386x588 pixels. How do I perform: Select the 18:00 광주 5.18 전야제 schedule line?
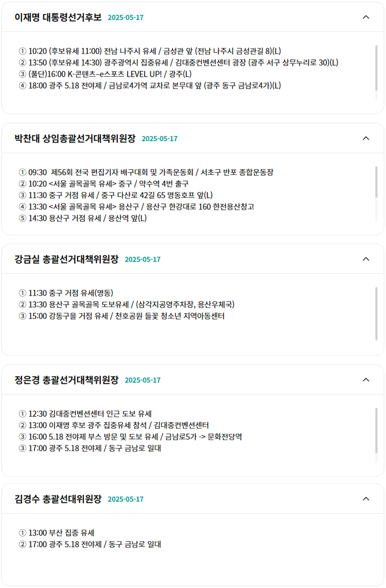(x=150, y=86)
